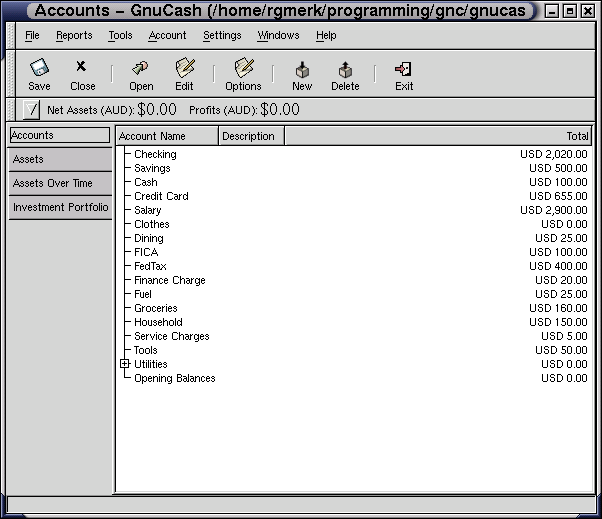Click the summary bar icon beside Net Assets

(x=32, y=110)
